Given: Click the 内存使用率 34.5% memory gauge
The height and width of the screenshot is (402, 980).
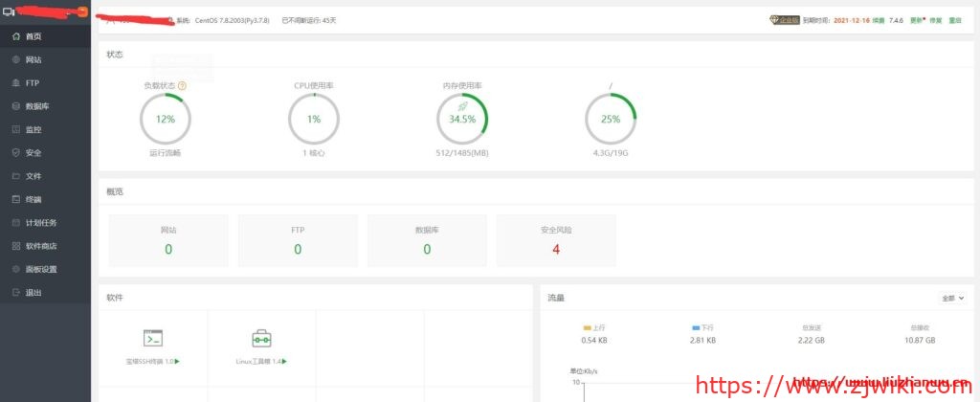Looking at the screenshot, I should [x=462, y=120].
